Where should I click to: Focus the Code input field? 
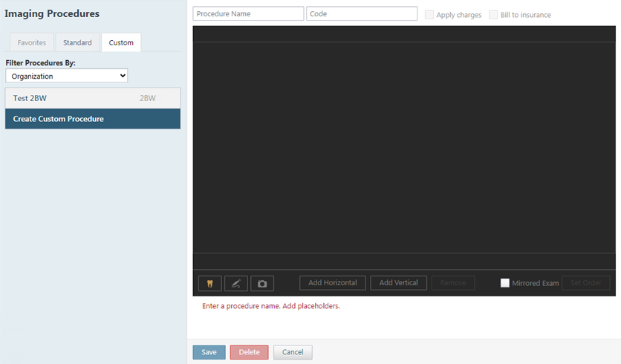(x=362, y=13)
